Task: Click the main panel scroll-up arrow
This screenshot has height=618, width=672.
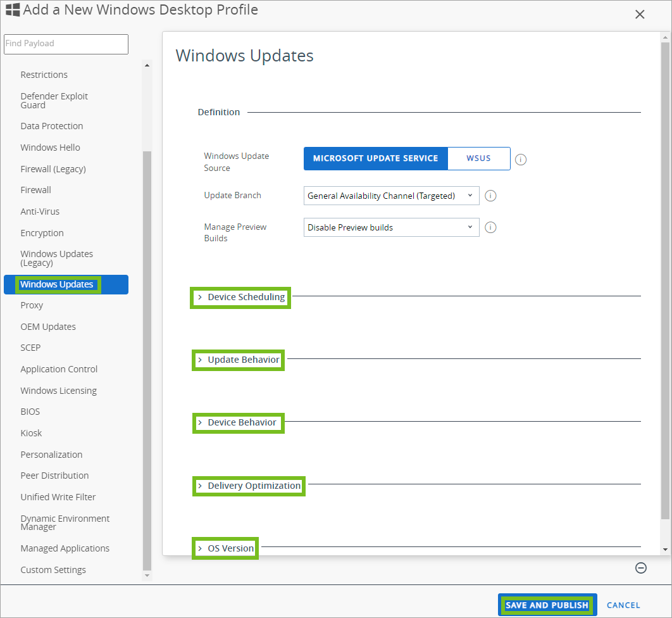Action: pos(665,38)
